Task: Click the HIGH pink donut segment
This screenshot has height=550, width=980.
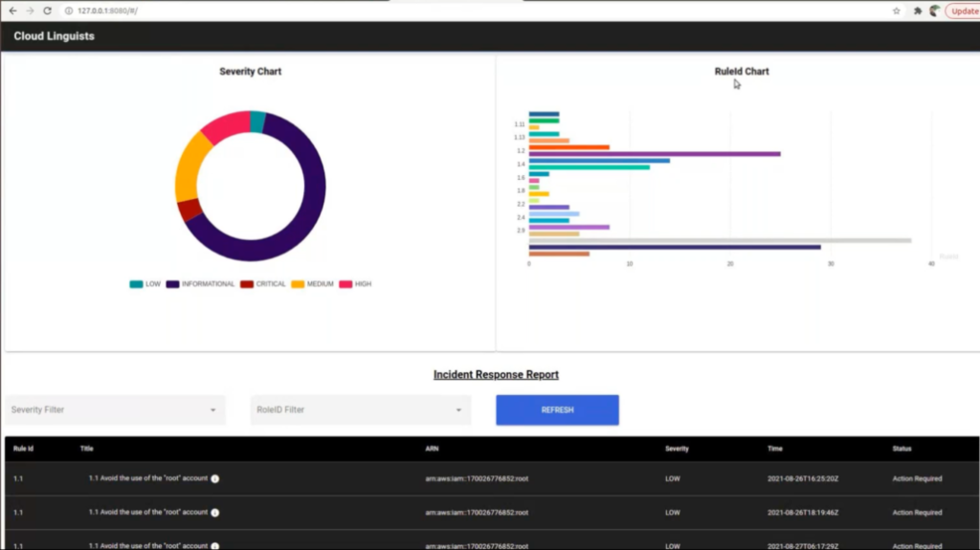Action: 225,126
